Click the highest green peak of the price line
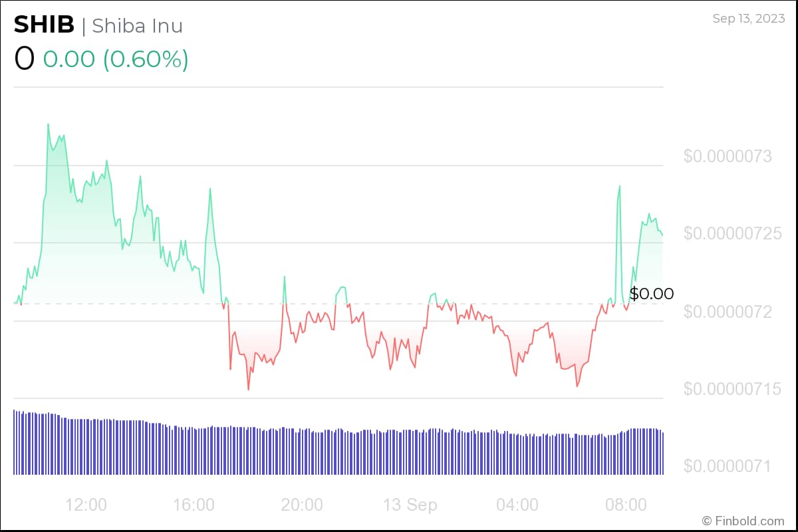 tap(49, 124)
